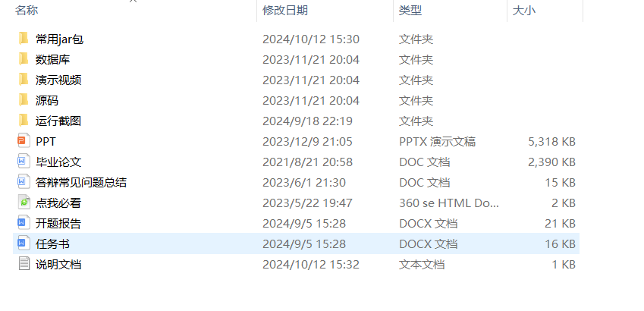Select the 答辩常见问题总结 file name
This screenshot has width=644, height=311.
tap(80, 182)
